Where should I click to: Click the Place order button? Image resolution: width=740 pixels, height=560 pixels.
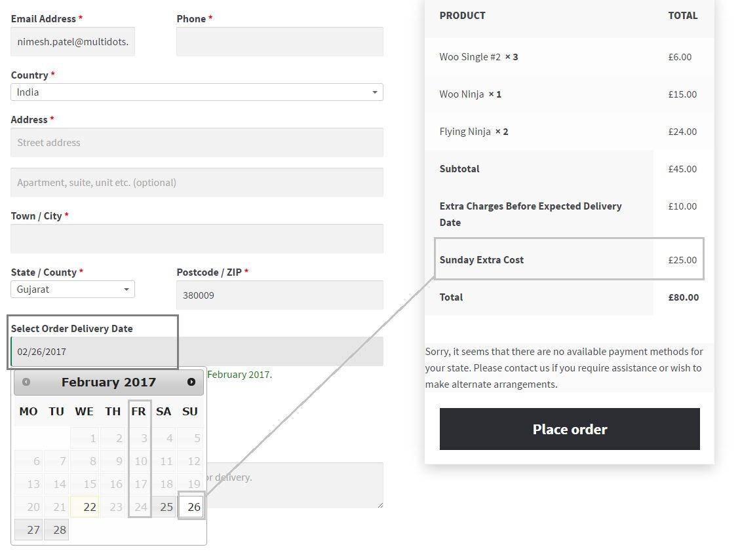tap(570, 429)
